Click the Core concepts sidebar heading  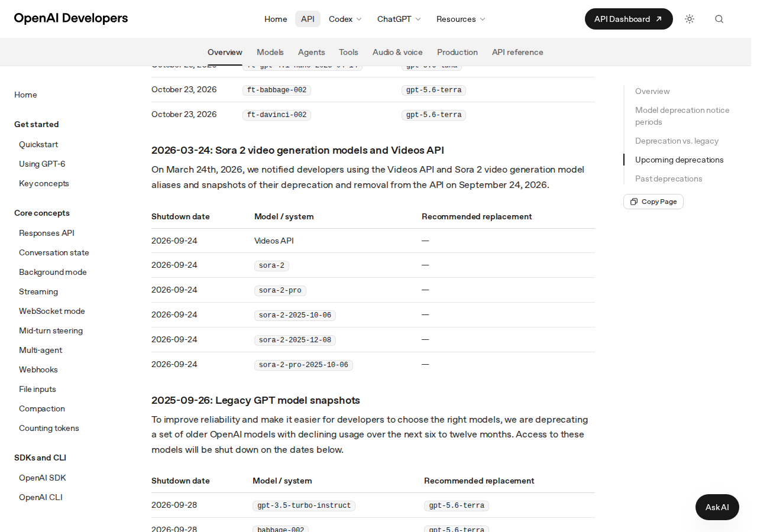pos(42,213)
